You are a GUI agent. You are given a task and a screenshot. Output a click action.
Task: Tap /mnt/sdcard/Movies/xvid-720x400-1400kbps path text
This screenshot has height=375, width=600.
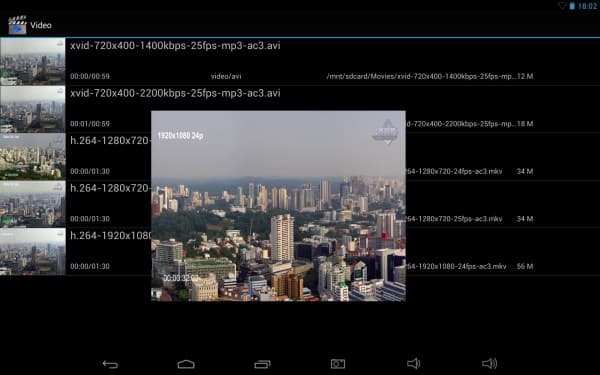click(421, 76)
